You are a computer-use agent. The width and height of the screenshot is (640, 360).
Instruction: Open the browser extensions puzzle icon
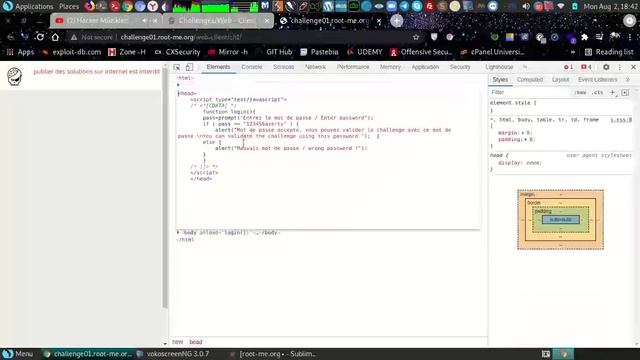[x=584, y=37]
